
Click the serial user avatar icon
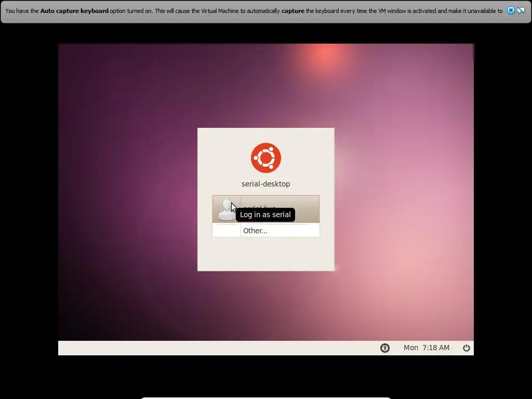[x=227, y=209]
